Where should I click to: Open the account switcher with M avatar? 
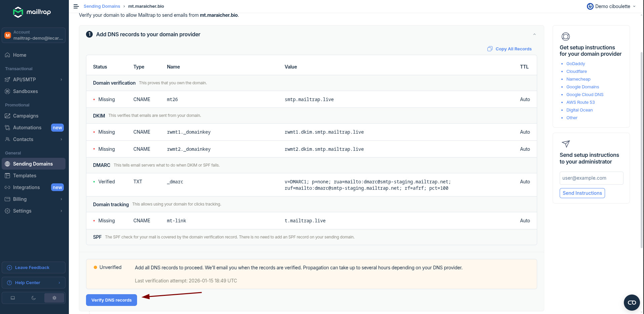(33, 35)
